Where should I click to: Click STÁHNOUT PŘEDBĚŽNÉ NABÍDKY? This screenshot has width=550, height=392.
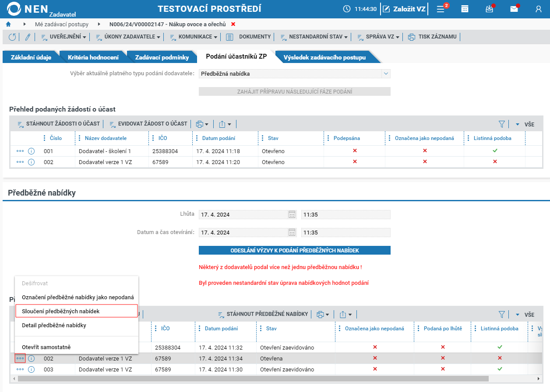263,314
